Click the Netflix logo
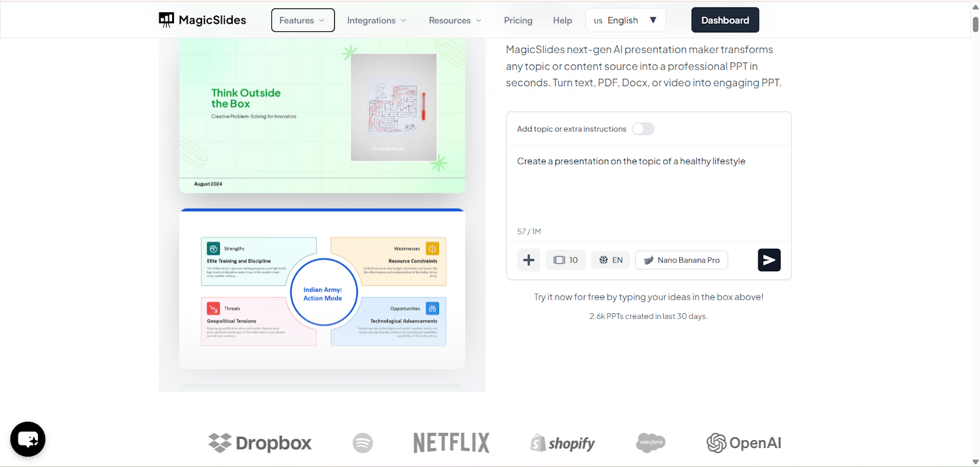 451,443
